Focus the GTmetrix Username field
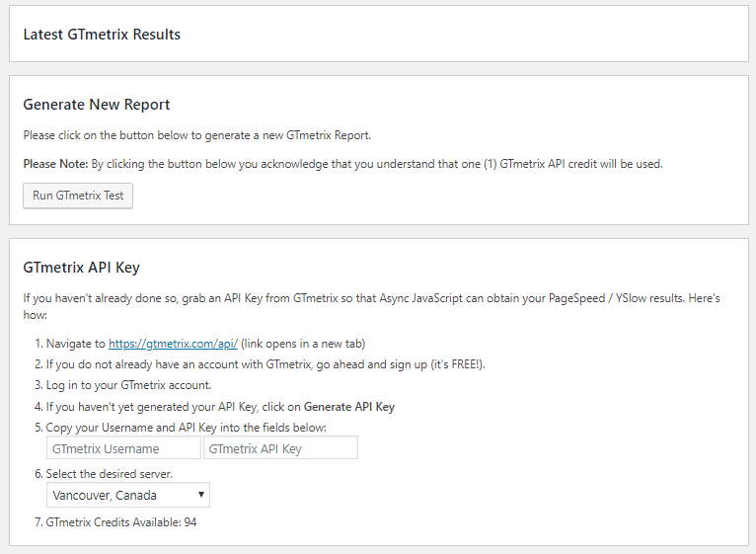 [x=123, y=447]
